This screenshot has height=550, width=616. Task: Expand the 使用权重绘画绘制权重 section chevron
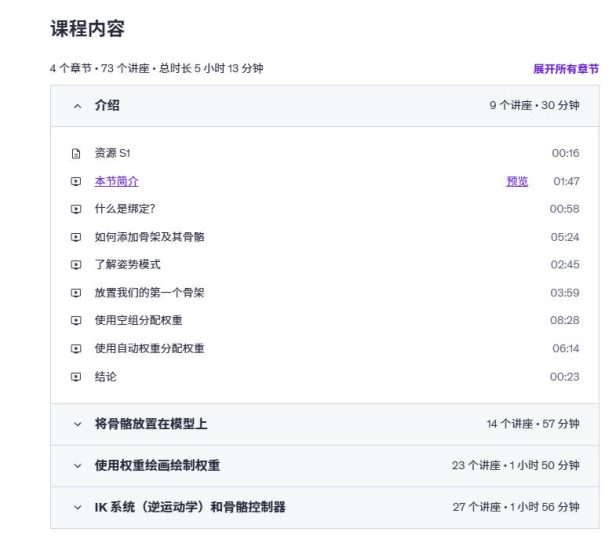point(78,466)
